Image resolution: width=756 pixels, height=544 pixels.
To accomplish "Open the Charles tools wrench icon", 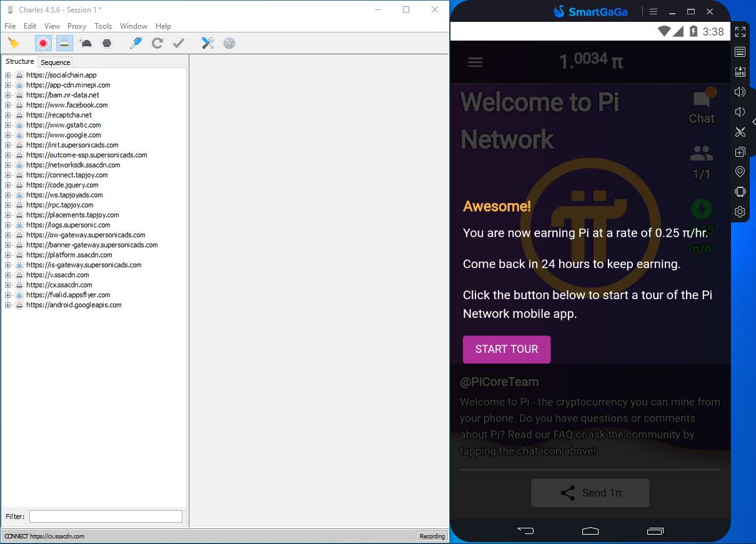I will click(208, 43).
